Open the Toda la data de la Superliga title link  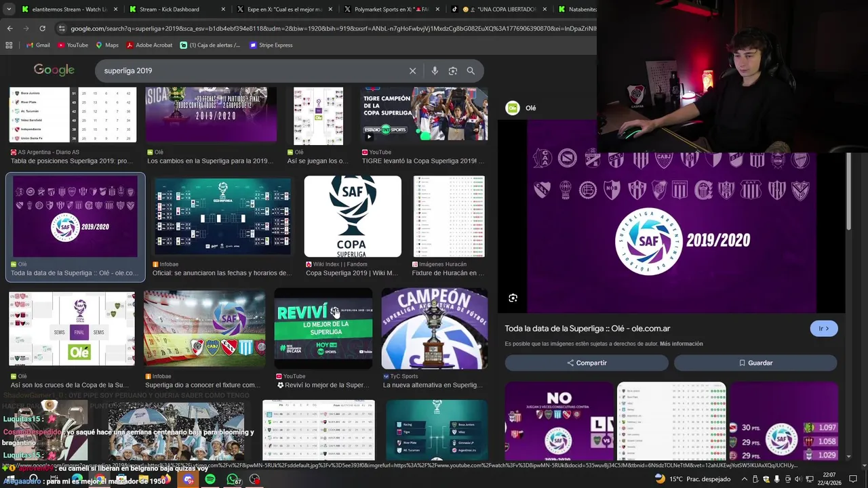587,329
